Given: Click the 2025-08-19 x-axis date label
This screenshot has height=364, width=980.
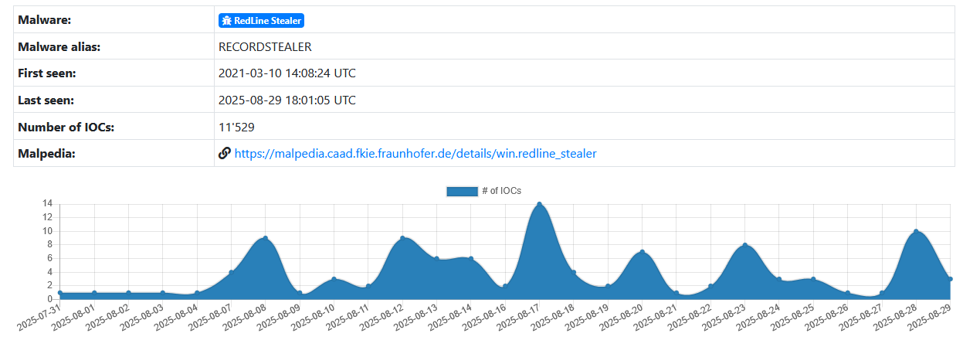Looking at the screenshot, I should tap(588, 316).
